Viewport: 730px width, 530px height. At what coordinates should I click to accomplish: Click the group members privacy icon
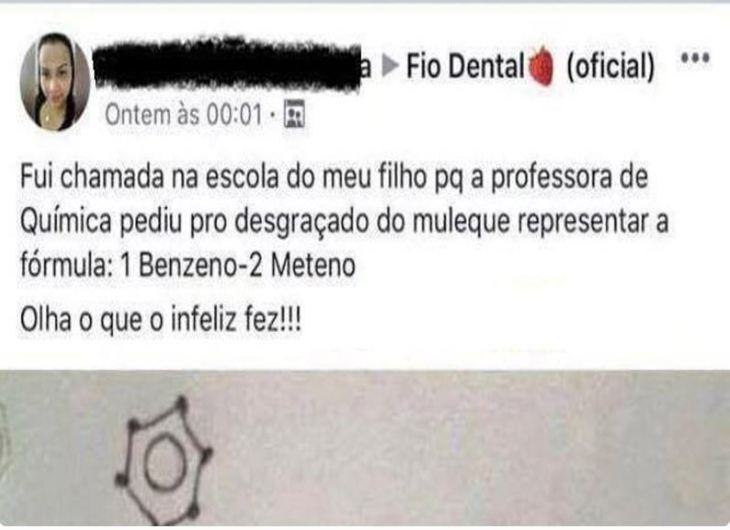[294, 113]
